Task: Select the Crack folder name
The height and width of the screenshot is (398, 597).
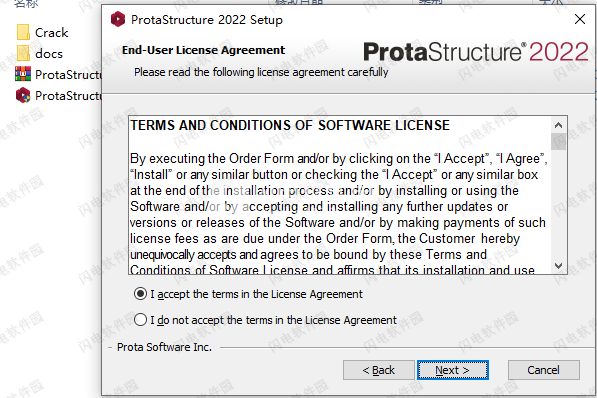Action: (51, 33)
